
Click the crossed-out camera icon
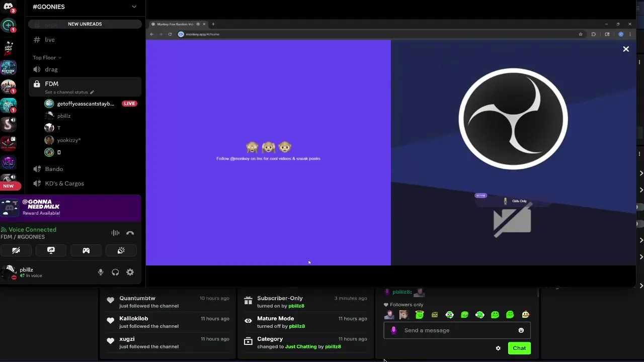click(x=512, y=221)
